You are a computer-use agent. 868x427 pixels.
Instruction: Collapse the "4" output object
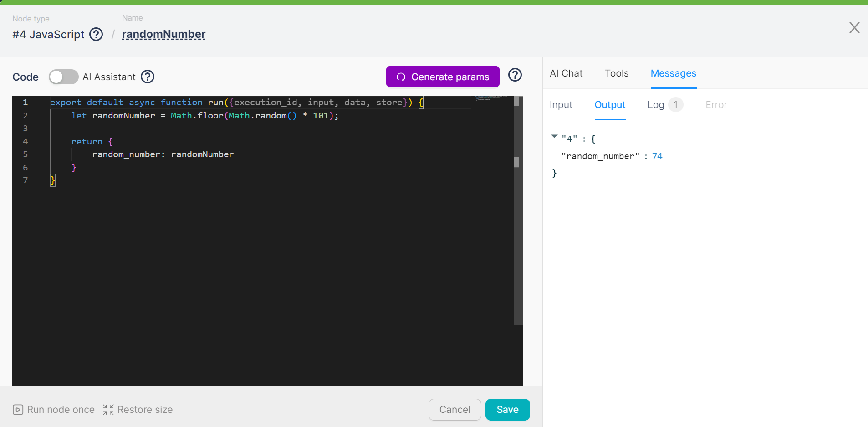click(x=554, y=137)
